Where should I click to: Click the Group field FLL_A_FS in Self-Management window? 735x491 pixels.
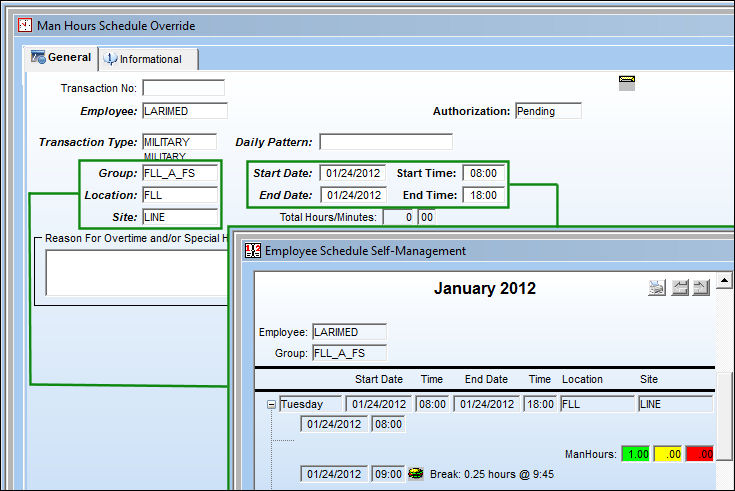[x=349, y=353]
